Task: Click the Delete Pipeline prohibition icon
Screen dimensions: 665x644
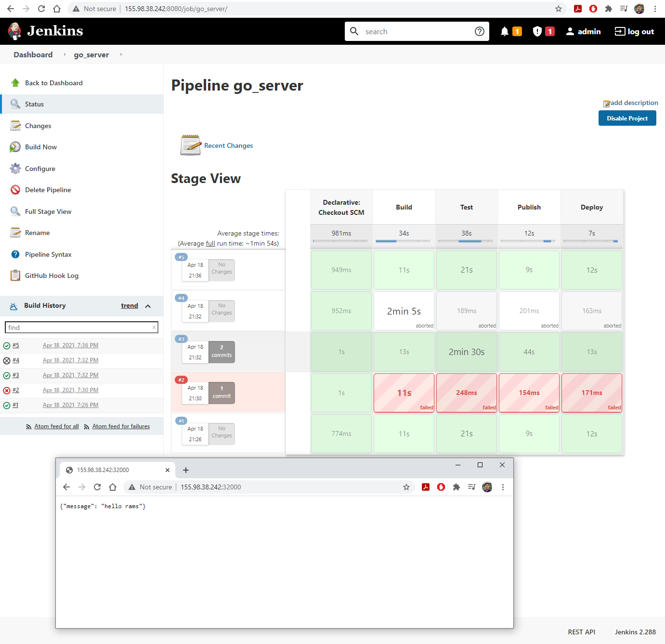Action: click(15, 190)
